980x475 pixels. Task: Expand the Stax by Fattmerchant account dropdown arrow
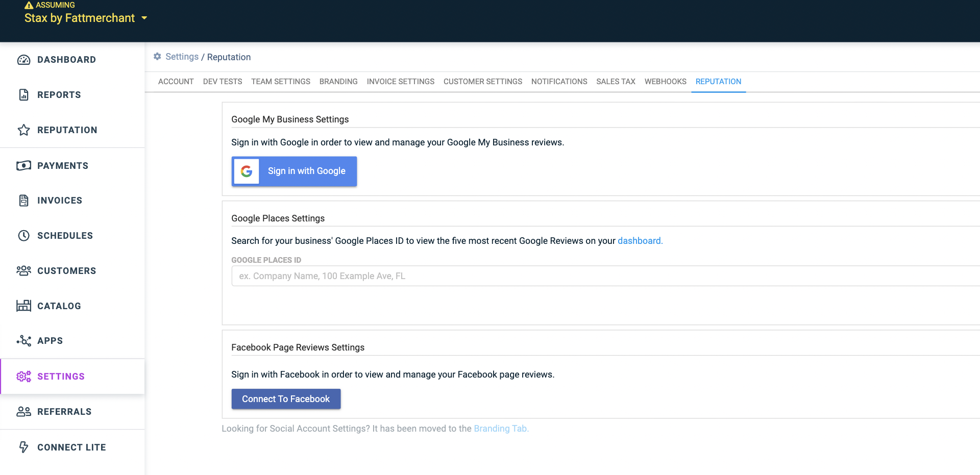[x=144, y=18]
